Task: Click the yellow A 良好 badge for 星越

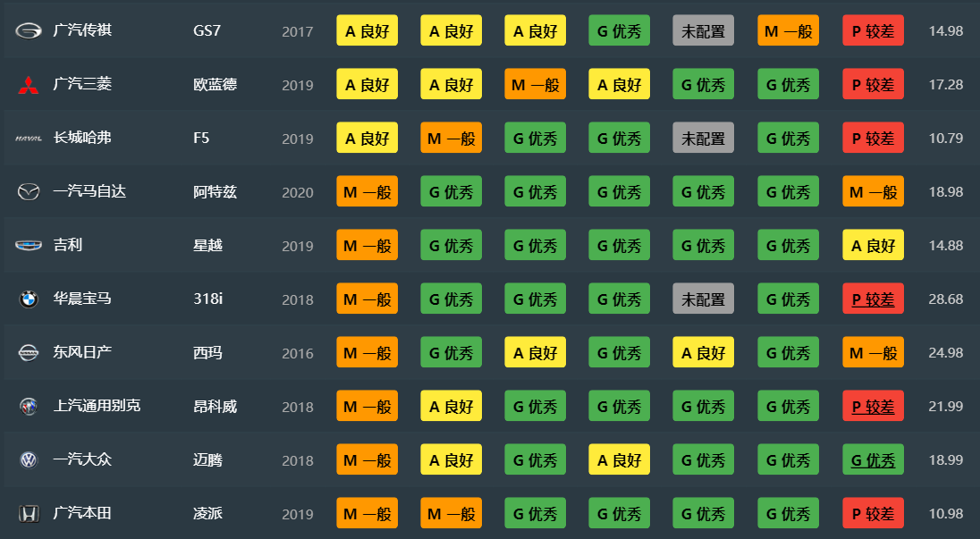Action: pos(873,246)
